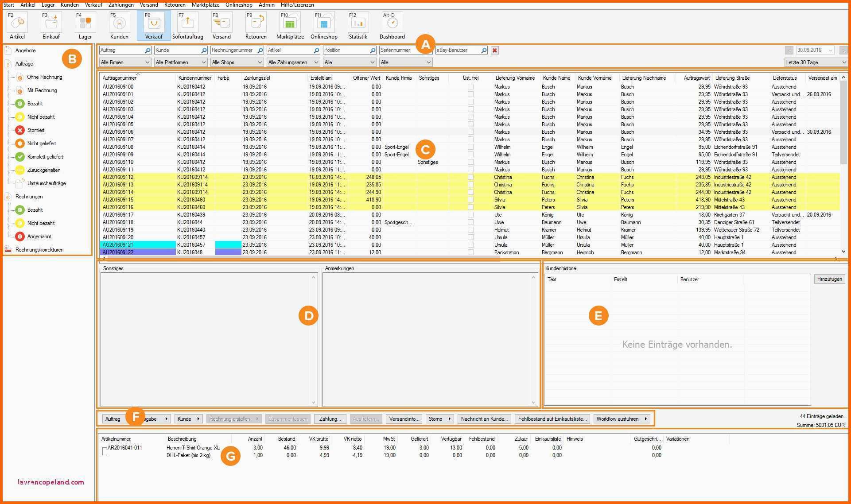Open the Start menu item
This screenshot has height=504, width=851.
[x=9, y=5]
